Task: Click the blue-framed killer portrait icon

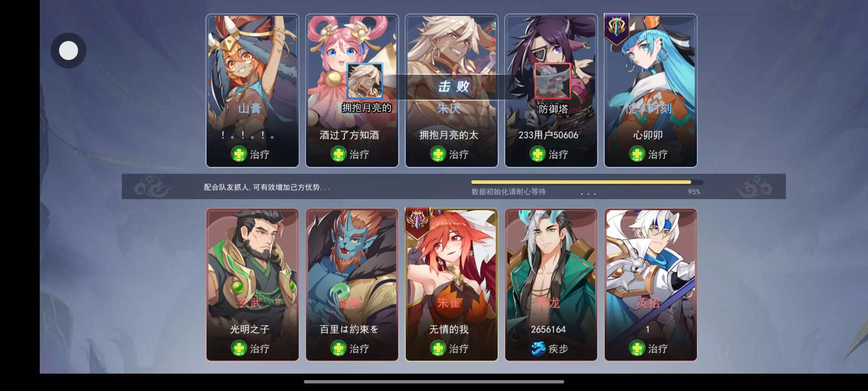Action: [x=365, y=81]
